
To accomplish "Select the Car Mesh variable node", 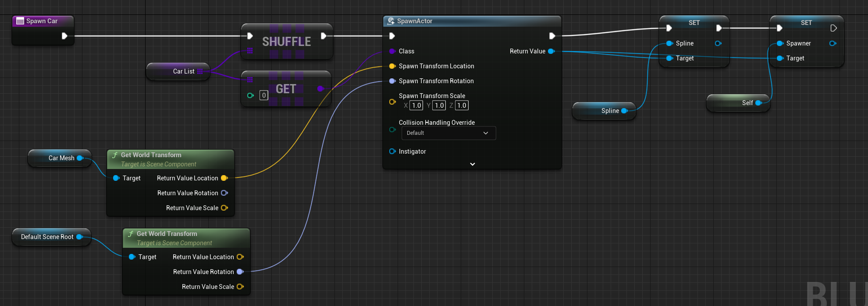I will point(59,158).
